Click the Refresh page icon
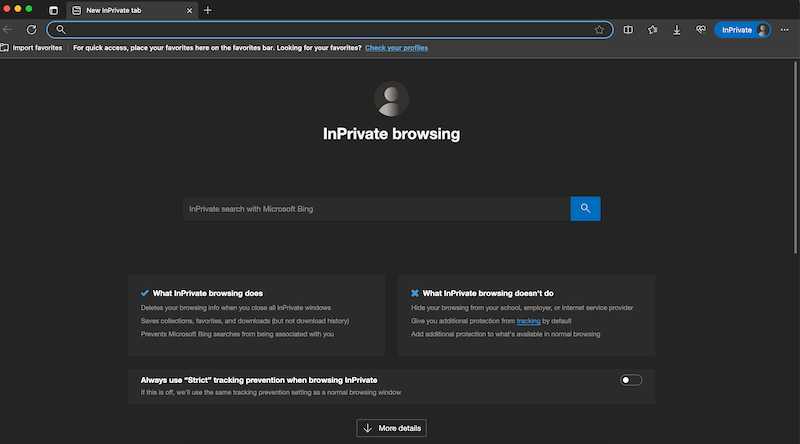This screenshot has width=800, height=444. tap(32, 30)
